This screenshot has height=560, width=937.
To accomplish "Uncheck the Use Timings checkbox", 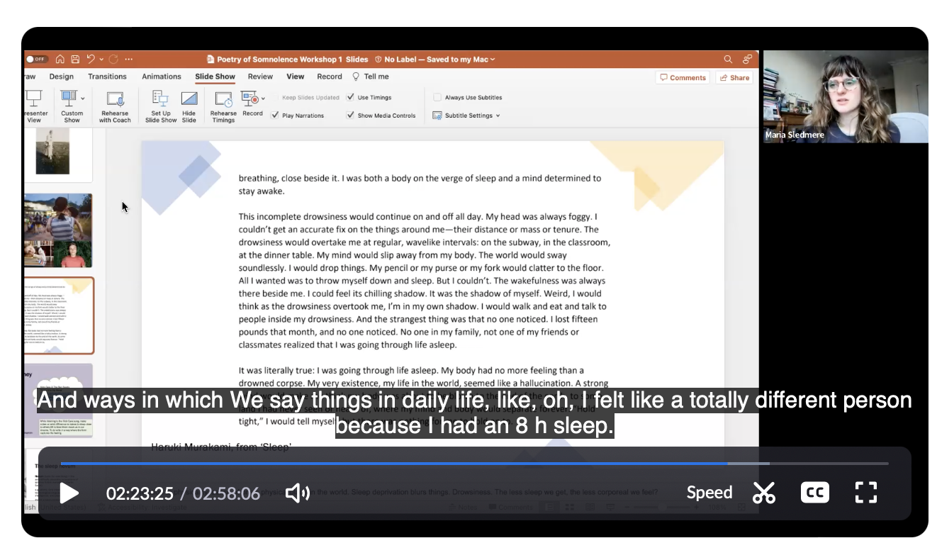I will point(351,98).
